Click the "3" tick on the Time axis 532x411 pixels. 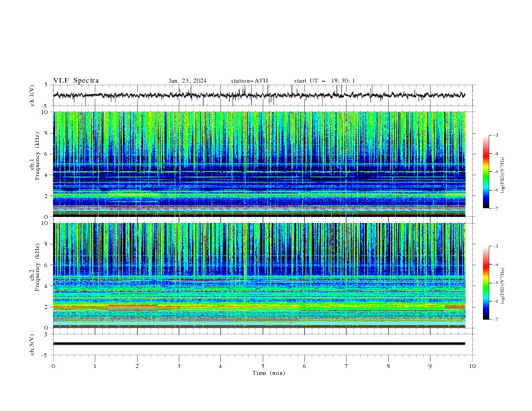[179, 366]
